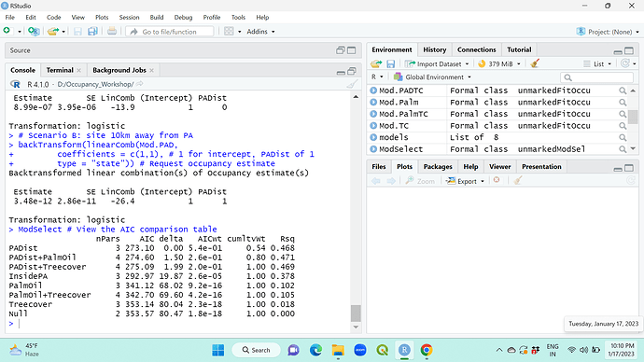Screen dimensions: 644x362
Task: Click the Create Project icon
Action: (x=34, y=31)
